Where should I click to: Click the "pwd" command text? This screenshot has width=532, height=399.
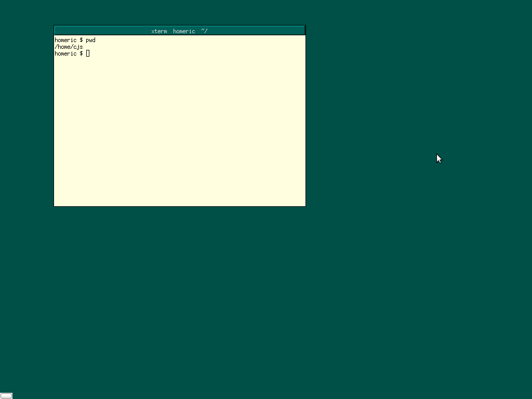(x=90, y=40)
